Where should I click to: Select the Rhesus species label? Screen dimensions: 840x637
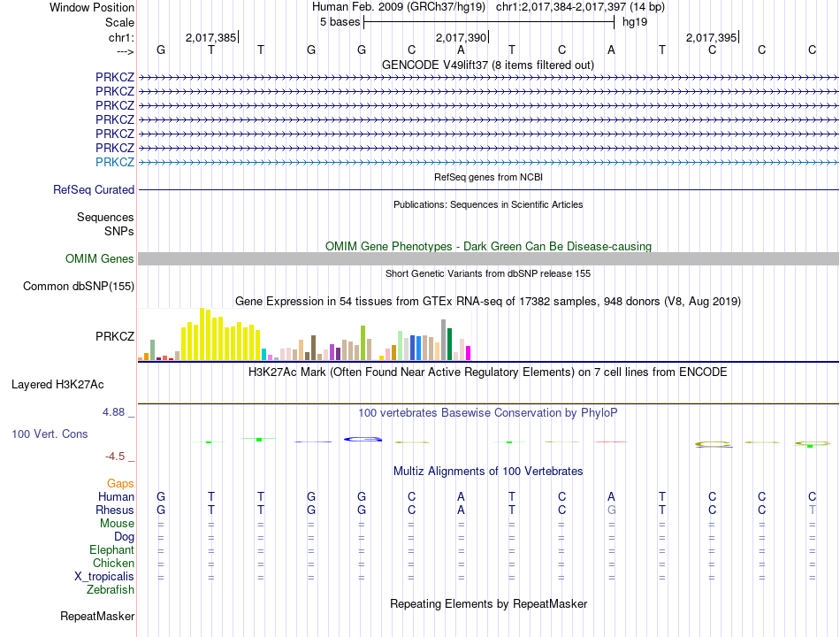click(x=115, y=510)
